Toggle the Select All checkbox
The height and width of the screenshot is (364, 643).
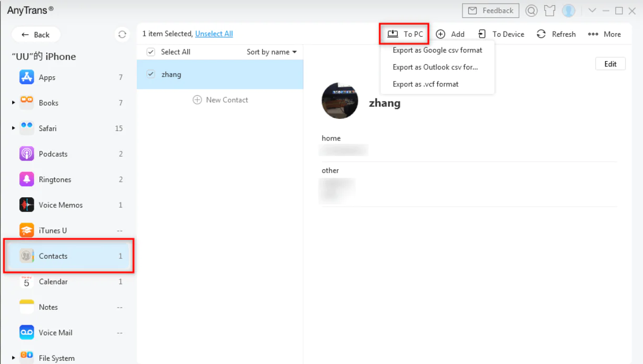click(151, 52)
